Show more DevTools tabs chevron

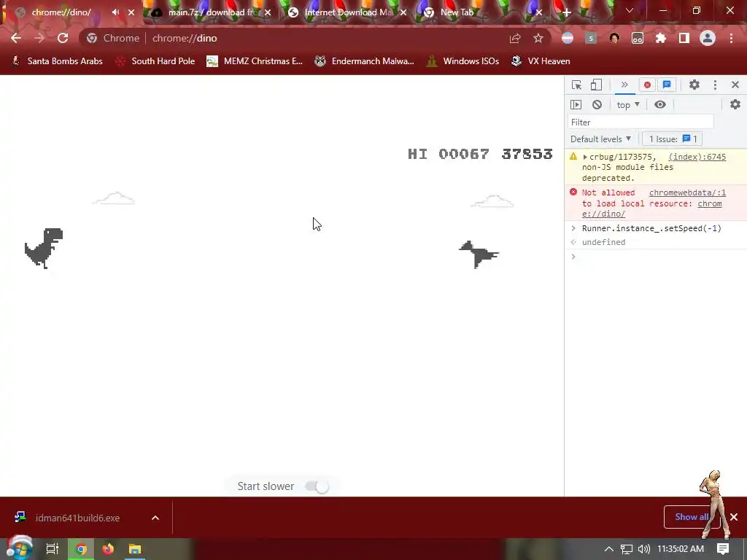tap(624, 85)
